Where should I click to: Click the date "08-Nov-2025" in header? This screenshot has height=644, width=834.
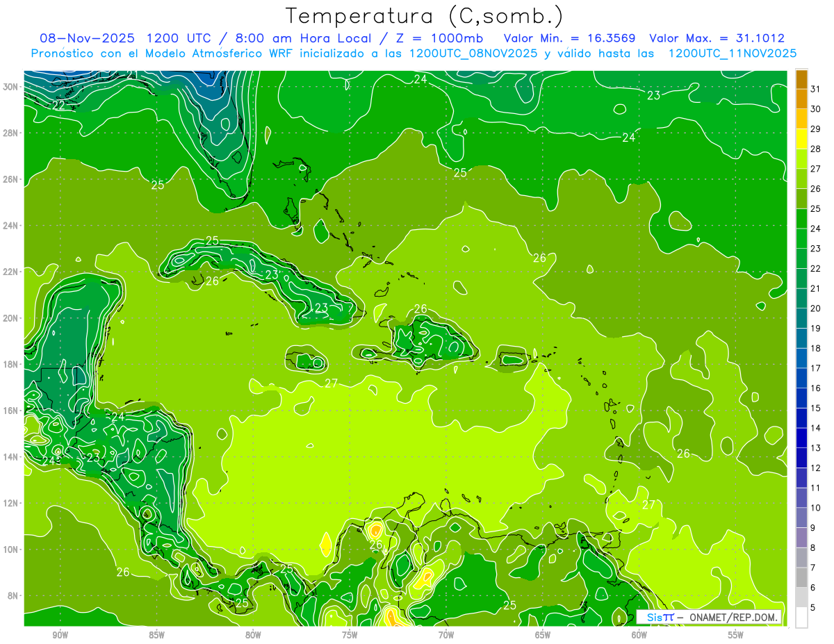tap(87, 38)
